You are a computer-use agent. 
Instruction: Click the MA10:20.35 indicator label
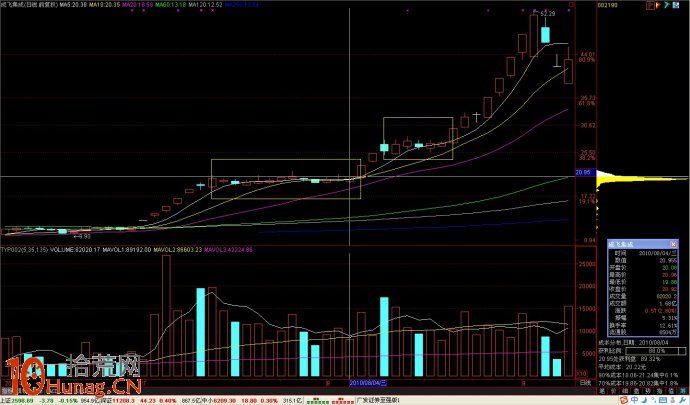click(x=104, y=4)
